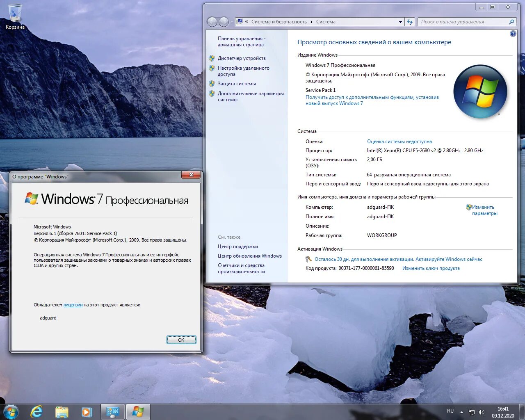
Task: Select installed memory value 2,00 ГБ
Action: (374, 160)
